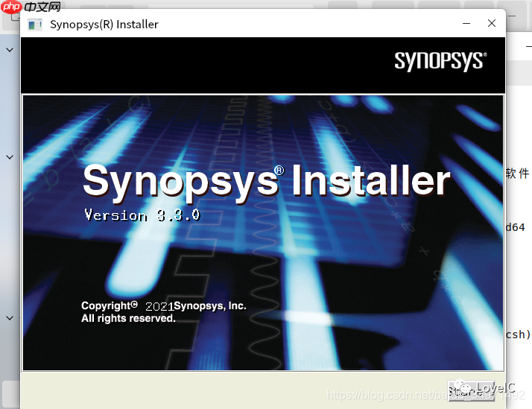This screenshot has width=532, height=409.
Task: Click the Synopsys logo in the black header
Action: click(x=440, y=61)
